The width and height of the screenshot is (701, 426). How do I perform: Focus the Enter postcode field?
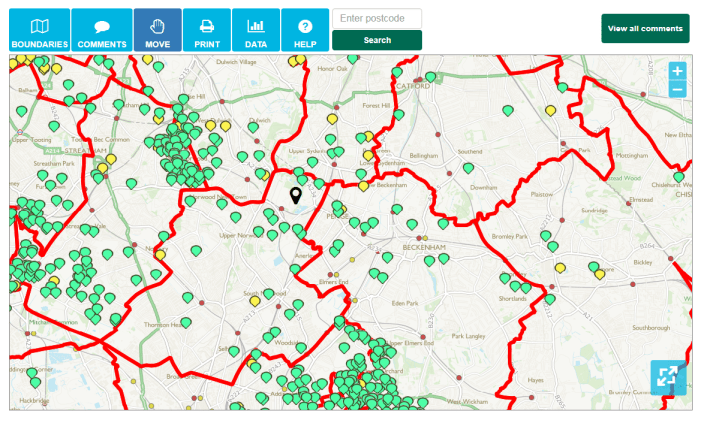point(377,18)
